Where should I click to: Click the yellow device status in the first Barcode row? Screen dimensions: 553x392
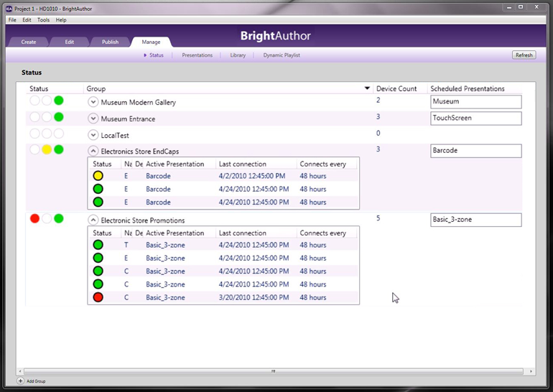98,176
